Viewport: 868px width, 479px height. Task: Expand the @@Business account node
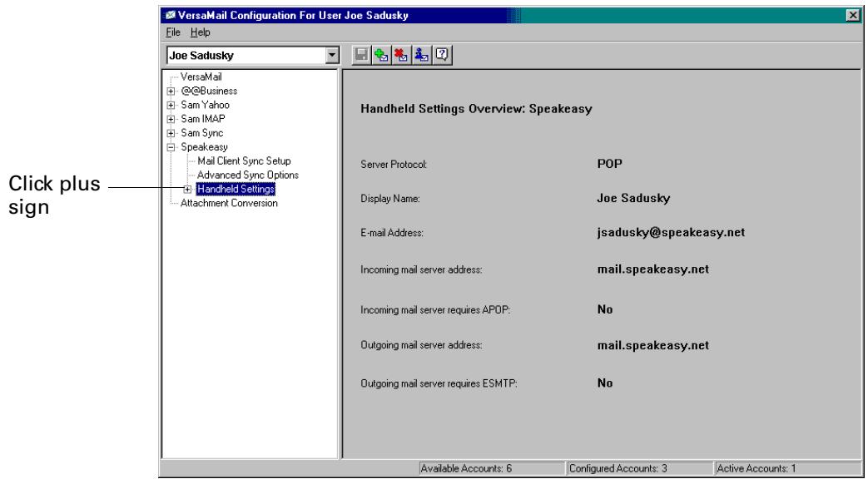coord(171,91)
